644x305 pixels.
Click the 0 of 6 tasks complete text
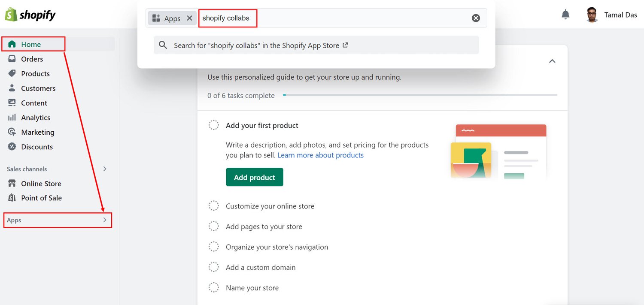pos(241,95)
